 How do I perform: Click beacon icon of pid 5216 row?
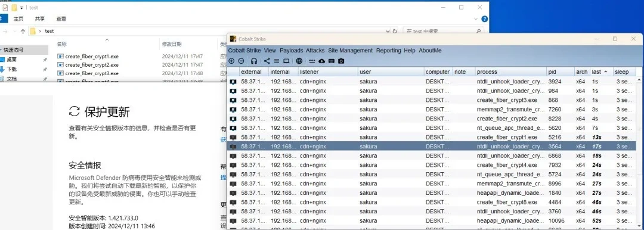[233, 137]
